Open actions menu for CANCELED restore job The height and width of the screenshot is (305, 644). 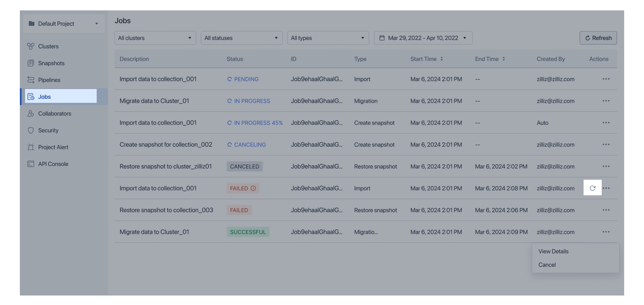coord(606,166)
